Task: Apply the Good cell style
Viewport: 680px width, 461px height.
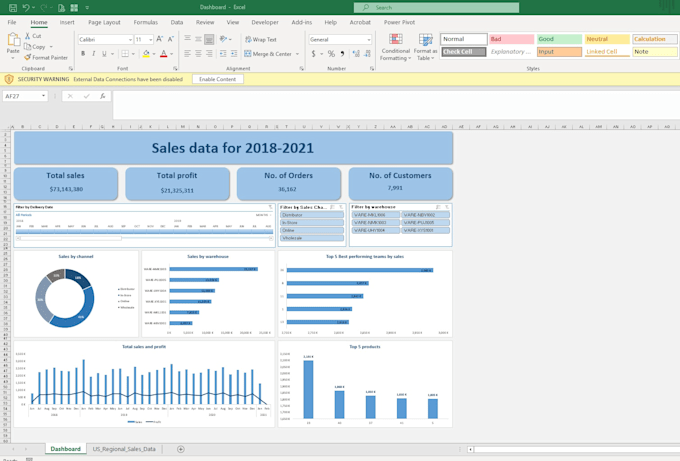Action: pyautogui.click(x=559, y=39)
